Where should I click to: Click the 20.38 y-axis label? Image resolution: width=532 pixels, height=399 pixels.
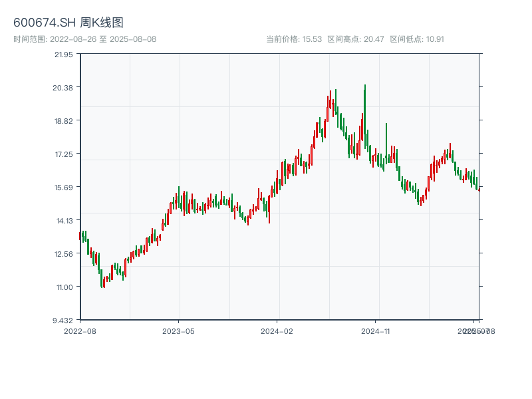(63, 88)
